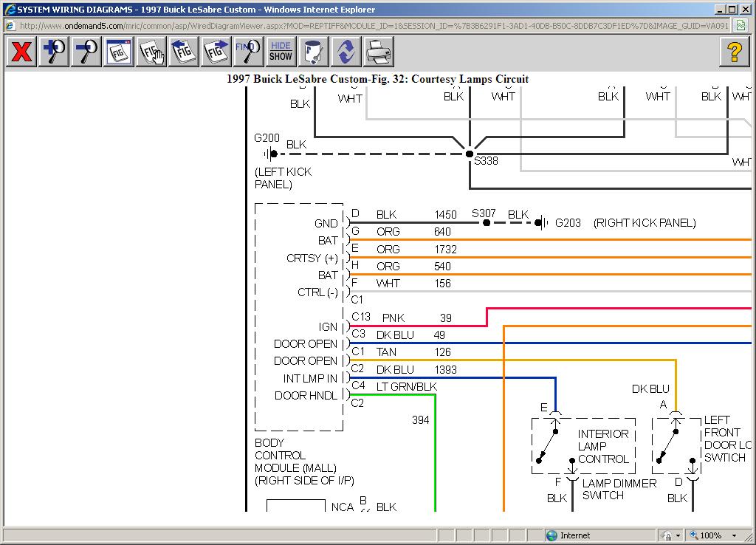Open the figure window view icon
Screen dimensions: 756x545
coord(119,52)
